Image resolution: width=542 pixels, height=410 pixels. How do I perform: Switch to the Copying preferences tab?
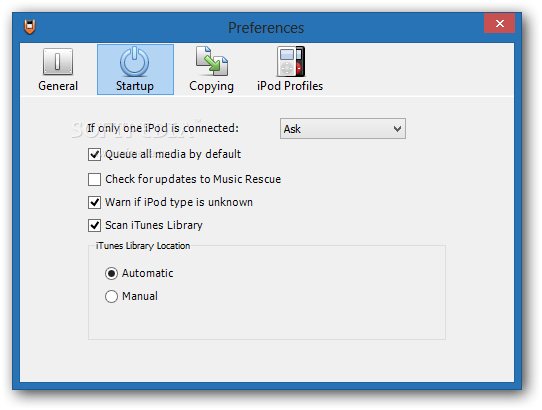coord(212,69)
